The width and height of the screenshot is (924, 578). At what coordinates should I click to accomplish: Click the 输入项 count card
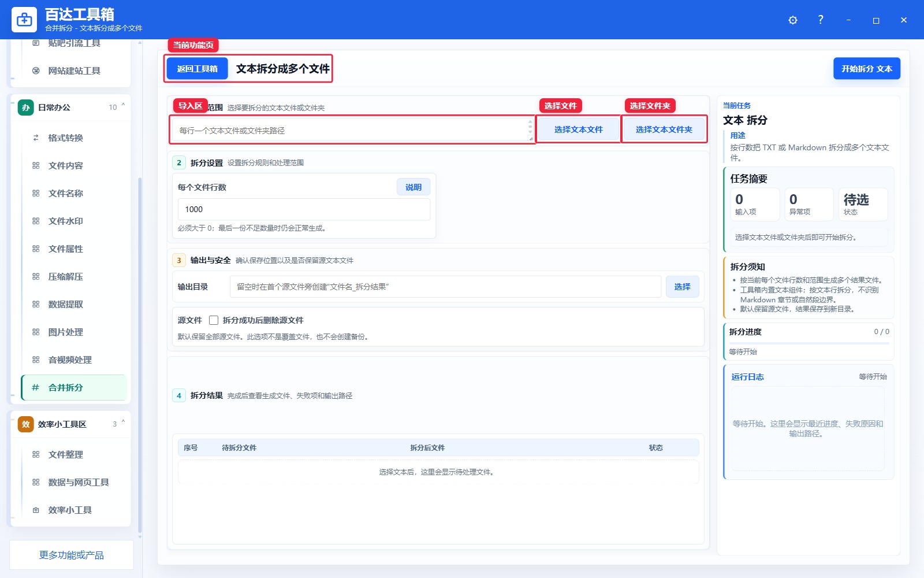tap(755, 204)
